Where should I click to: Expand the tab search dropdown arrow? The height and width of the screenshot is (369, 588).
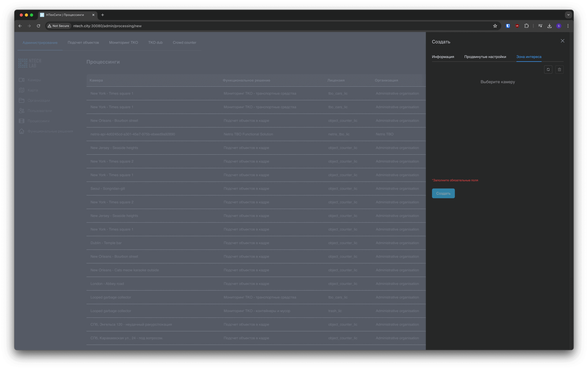tap(568, 15)
